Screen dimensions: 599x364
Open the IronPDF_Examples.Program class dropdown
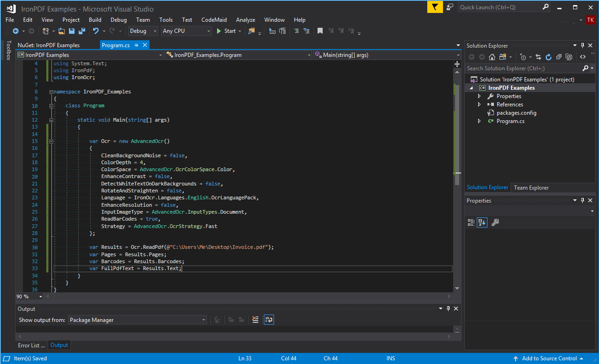tap(238, 55)
